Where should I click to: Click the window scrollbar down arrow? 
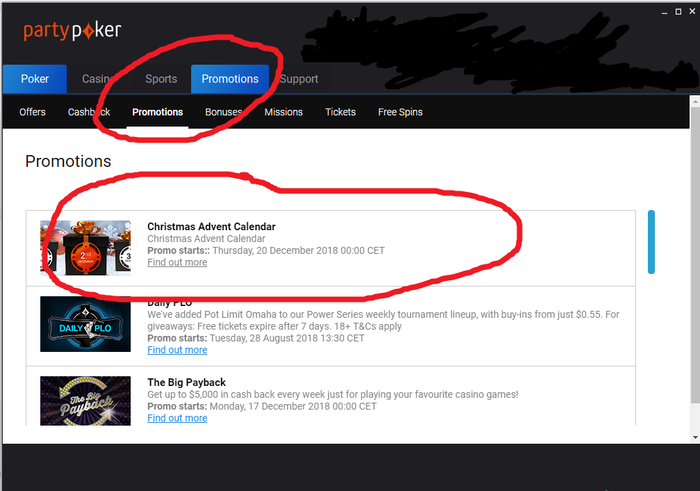click(695, 437)
